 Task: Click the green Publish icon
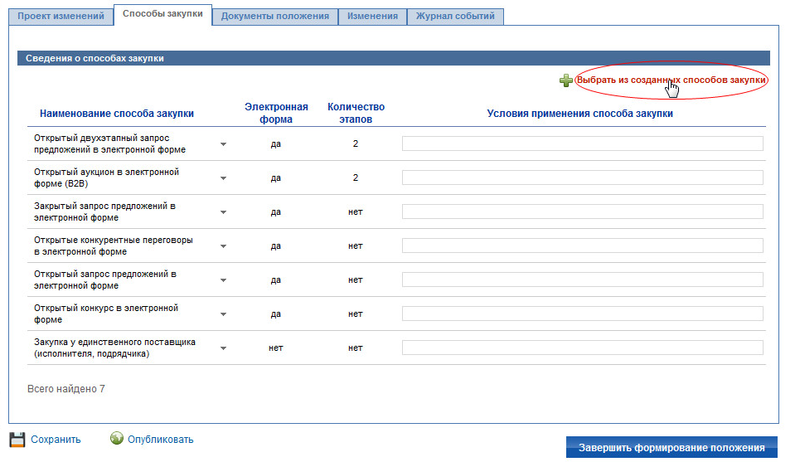116,438
